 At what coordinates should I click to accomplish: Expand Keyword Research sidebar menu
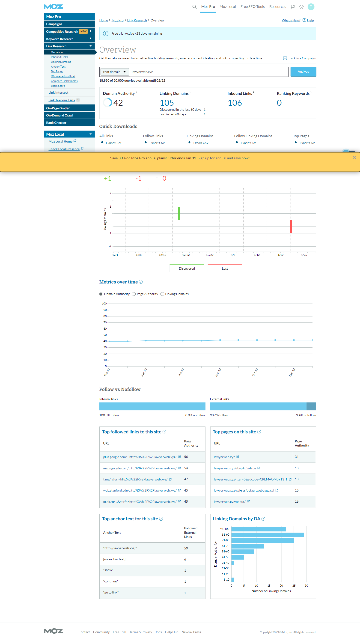coord(69,39)
